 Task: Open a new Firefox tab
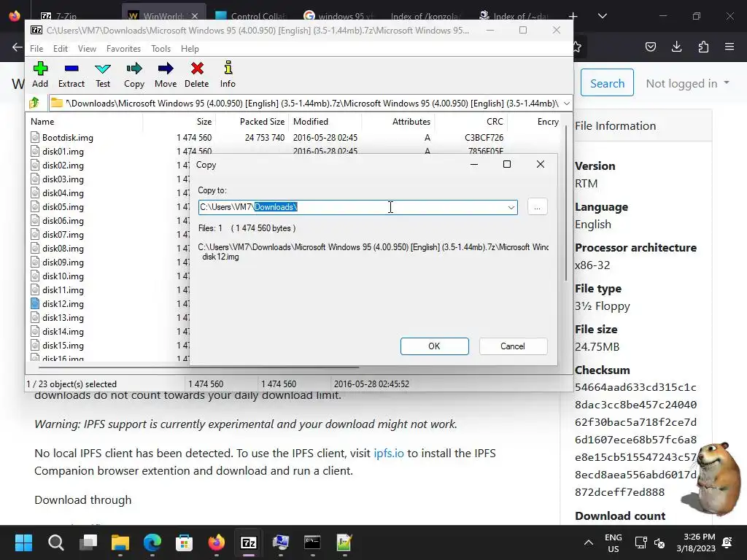(573, 16)
